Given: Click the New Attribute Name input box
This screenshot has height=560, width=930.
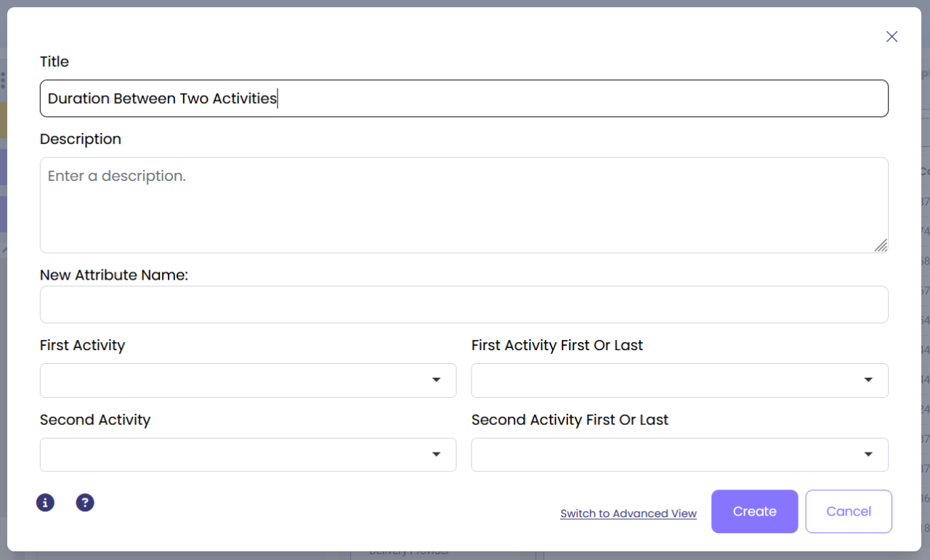Looking at the screenshot, I should click(464, 304).
